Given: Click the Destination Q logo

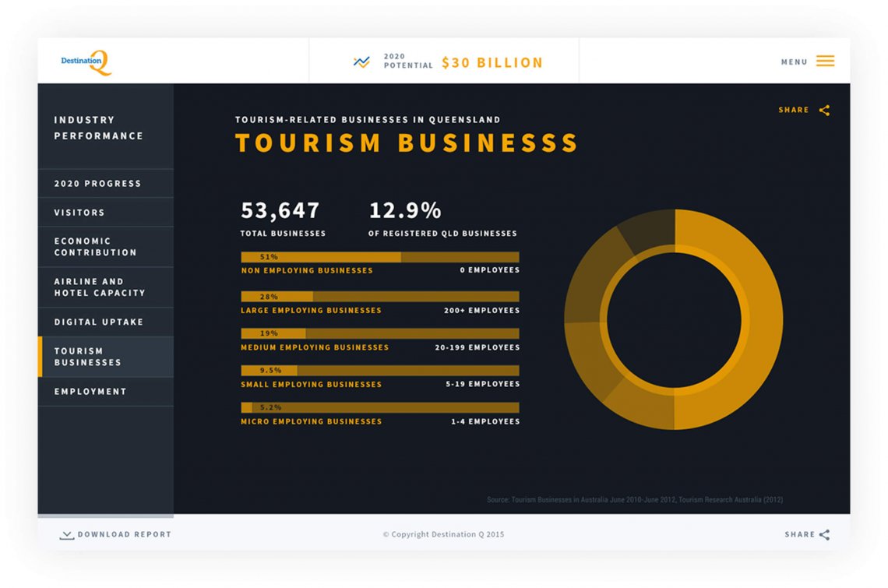Looking at the screenshot, I should [86, 62].
